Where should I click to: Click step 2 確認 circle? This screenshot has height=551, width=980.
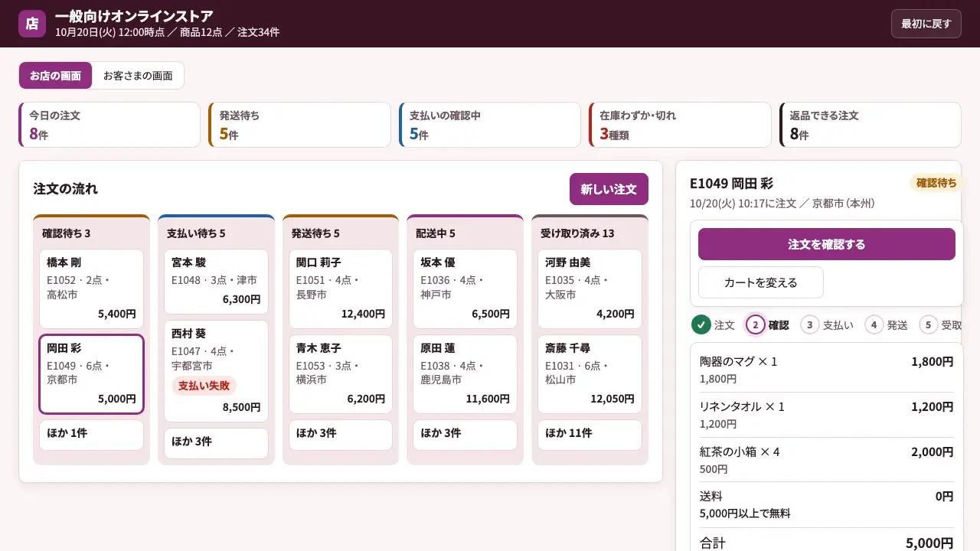[755, 324]
